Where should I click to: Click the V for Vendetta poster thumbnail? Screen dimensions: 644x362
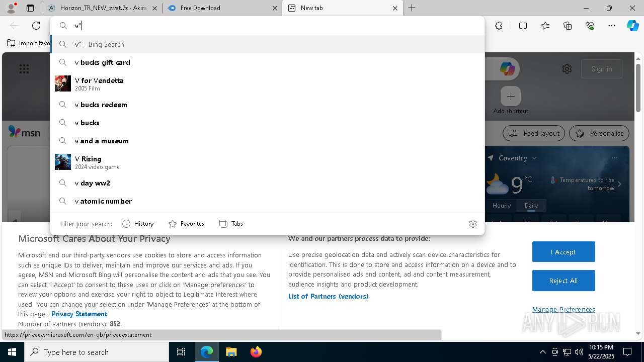click(x=63, y=83)
